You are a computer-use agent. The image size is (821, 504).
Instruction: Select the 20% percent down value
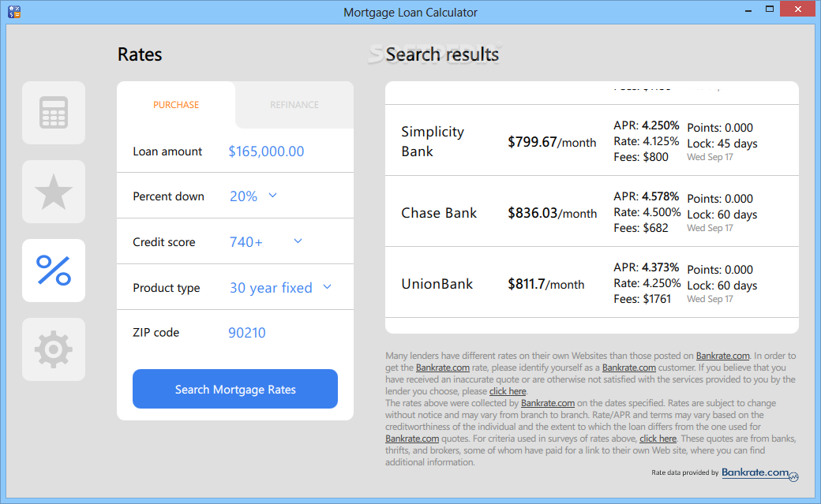[243, 196]
